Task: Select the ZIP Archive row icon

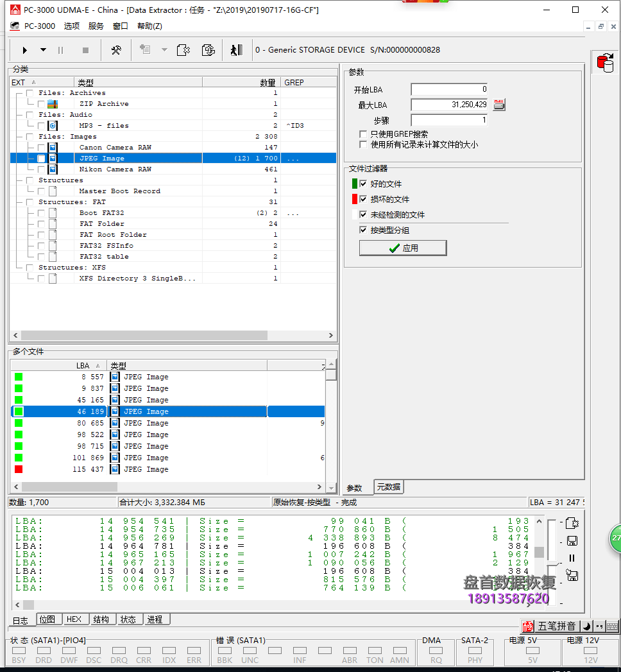Action: (x=53, y=104)
